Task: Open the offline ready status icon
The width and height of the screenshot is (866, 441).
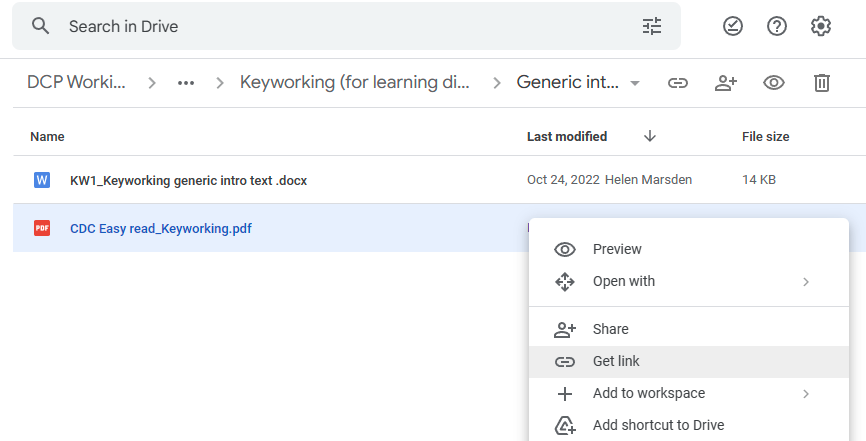Action: (x=733, y=27)
